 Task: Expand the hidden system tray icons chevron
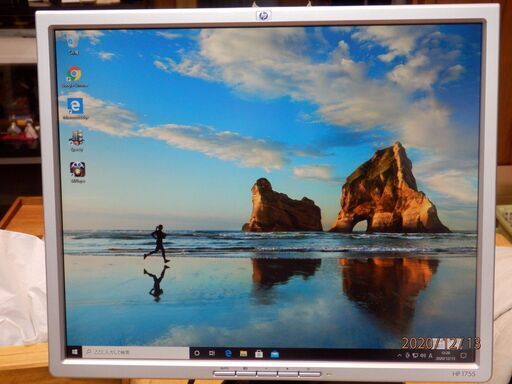[x=399, y=356]
